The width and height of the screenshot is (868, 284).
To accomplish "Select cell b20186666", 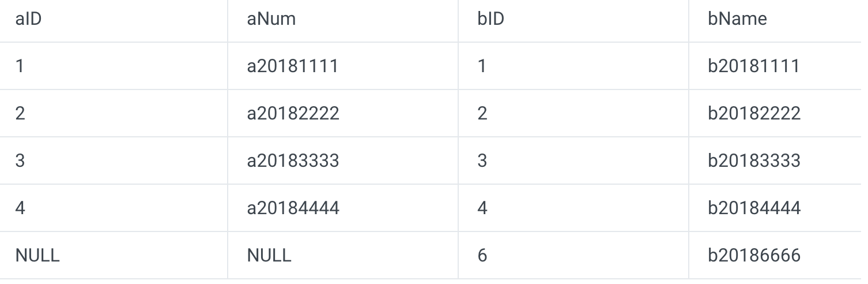I will (x=754, y=255).
